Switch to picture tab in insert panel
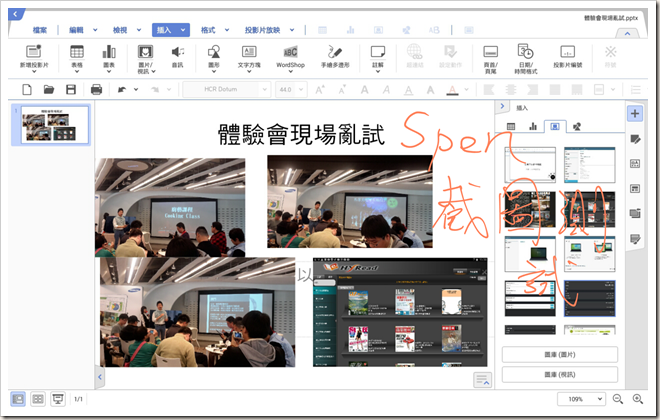Screen dimensions: 660x420 pos(555,126)
